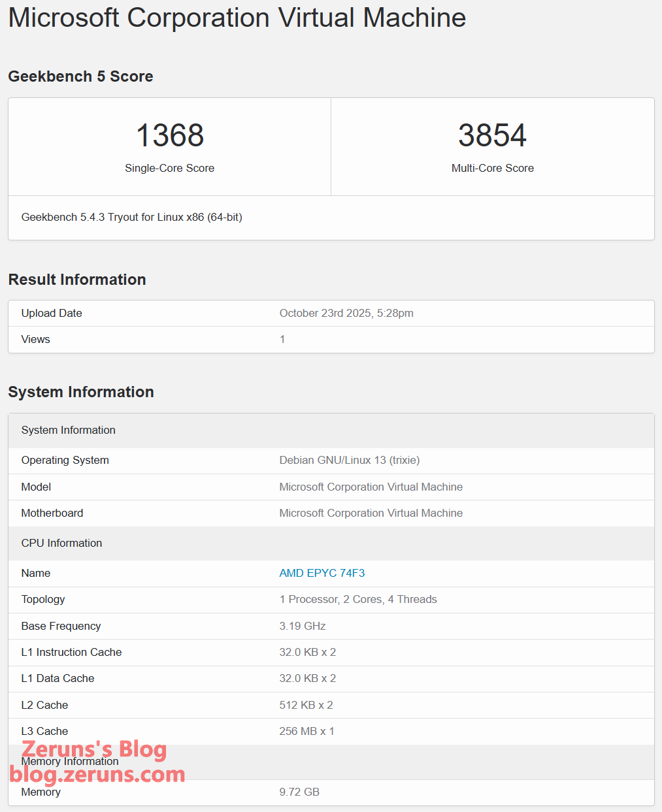Click the Model row value
Viewport: 662px width, 812px height.
click(x=371, y=487)
